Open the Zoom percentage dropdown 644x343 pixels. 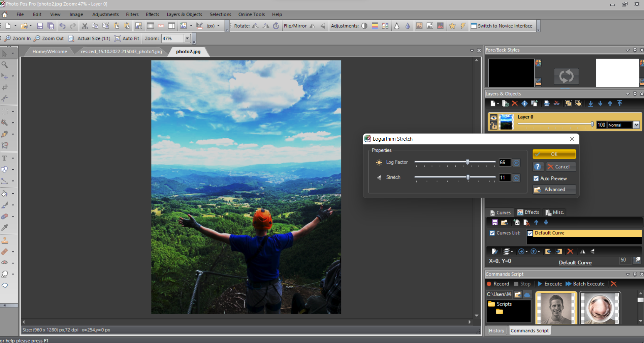187,38
